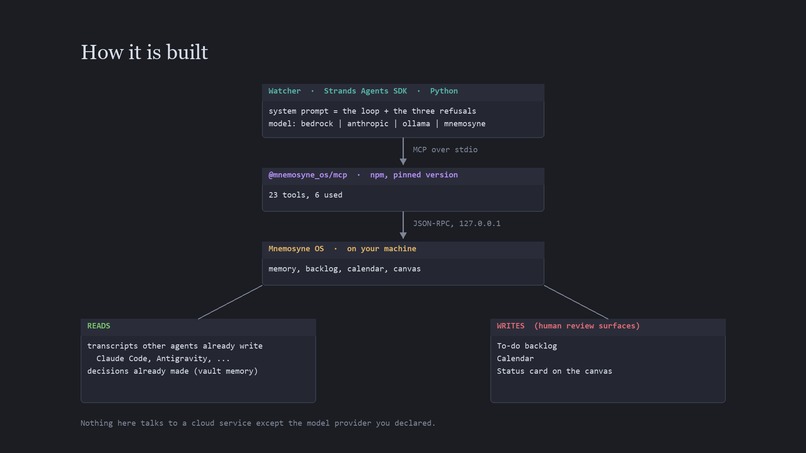The image size is (806, 453).
Task: Click footer note 'Nothing here talks to a cloud service...'
Action: 258,423
